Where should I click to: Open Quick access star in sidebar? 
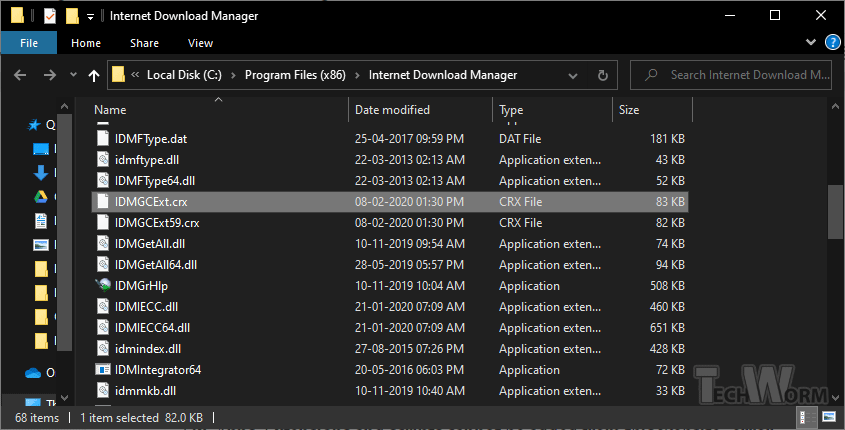click(x=34, y=125)
